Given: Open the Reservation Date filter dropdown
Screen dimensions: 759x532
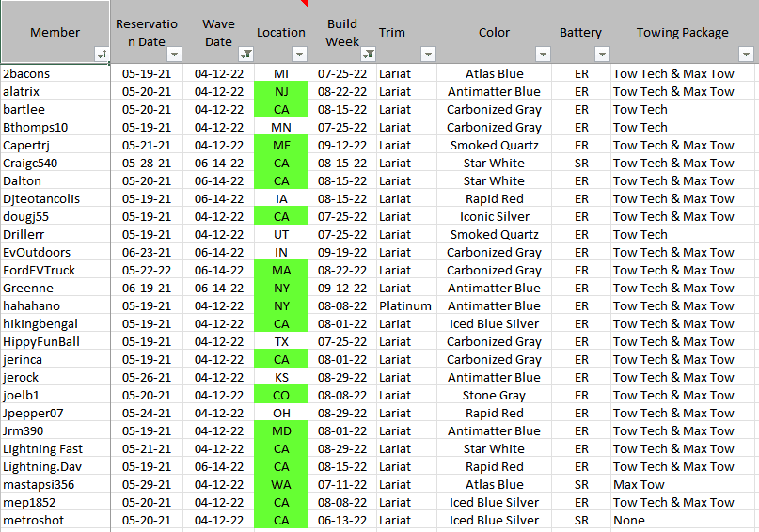Looking at the screenshot, I should click(175, 55).
